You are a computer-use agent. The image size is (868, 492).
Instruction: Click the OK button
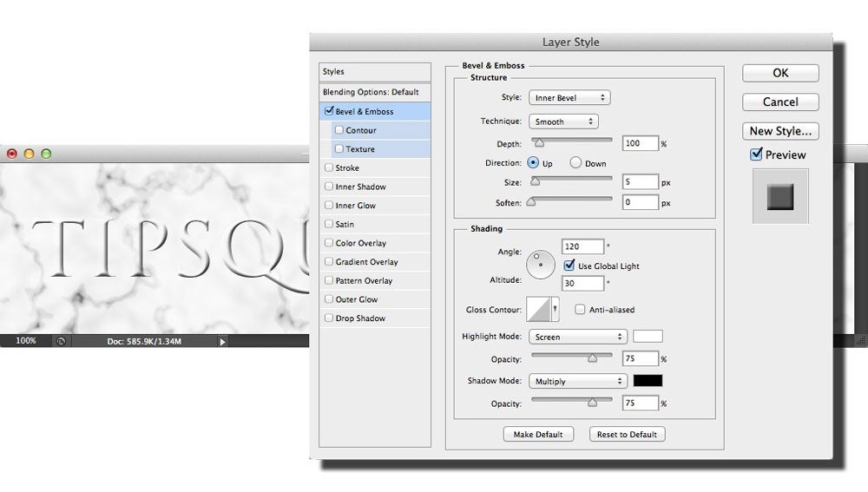click(x=780, y=73)
